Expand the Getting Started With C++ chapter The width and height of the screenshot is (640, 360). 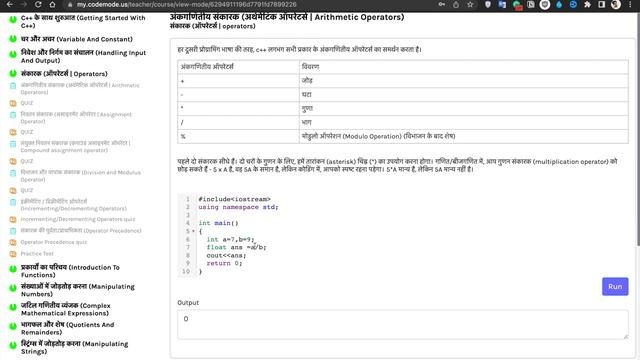pos(83,22)
